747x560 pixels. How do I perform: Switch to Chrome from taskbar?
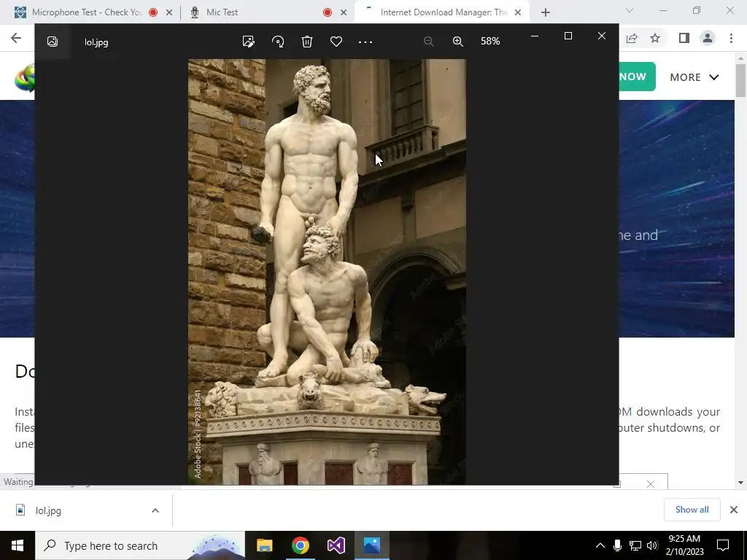click(x=300, y=545)
